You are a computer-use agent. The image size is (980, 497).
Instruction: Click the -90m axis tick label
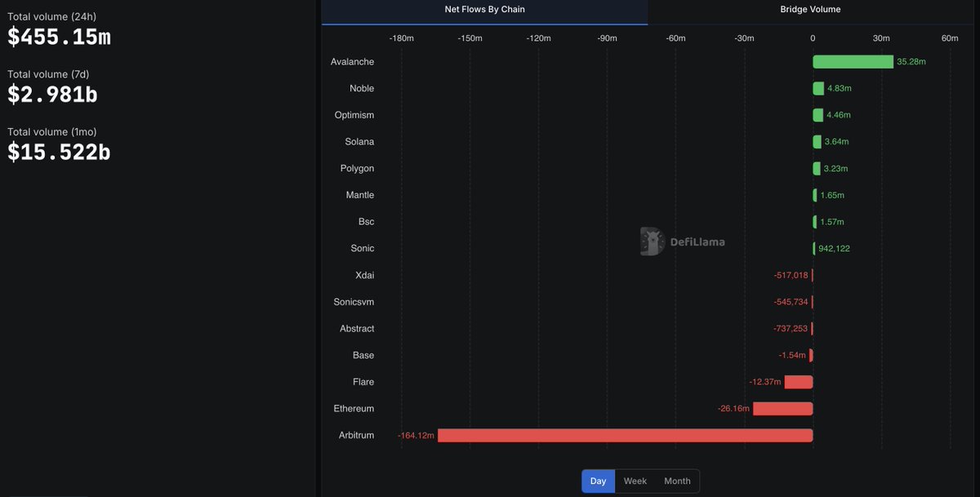click(607, 38)
